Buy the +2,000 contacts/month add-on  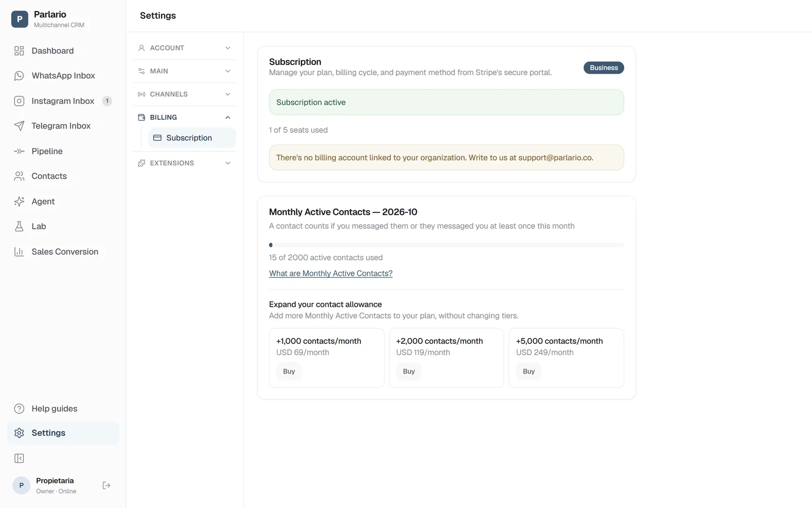(409, 371)
